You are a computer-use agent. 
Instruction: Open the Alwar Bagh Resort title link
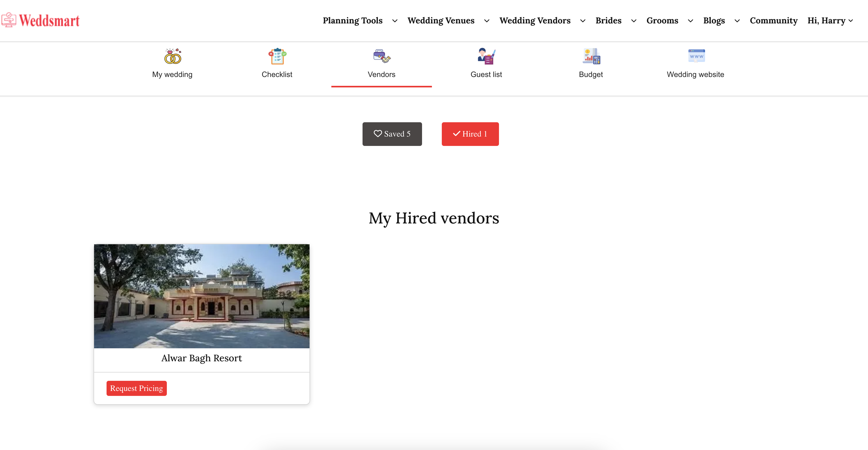(201, 358)
